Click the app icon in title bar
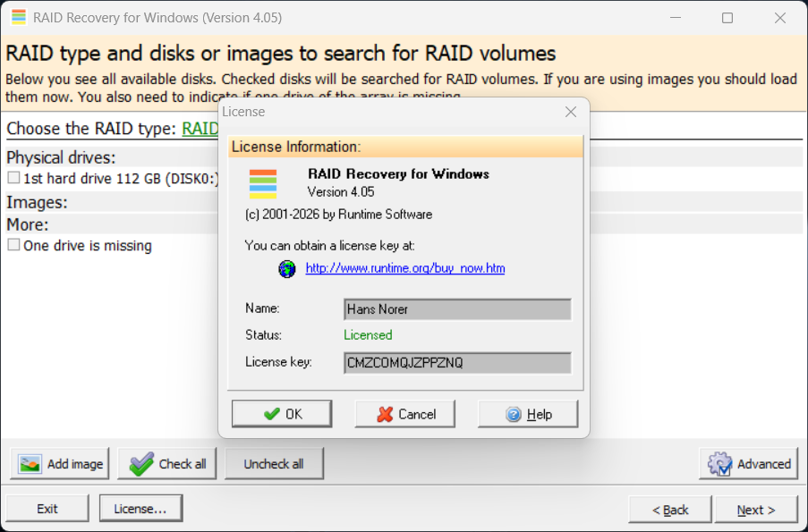The image size is (808, 532). coord(19,18)
